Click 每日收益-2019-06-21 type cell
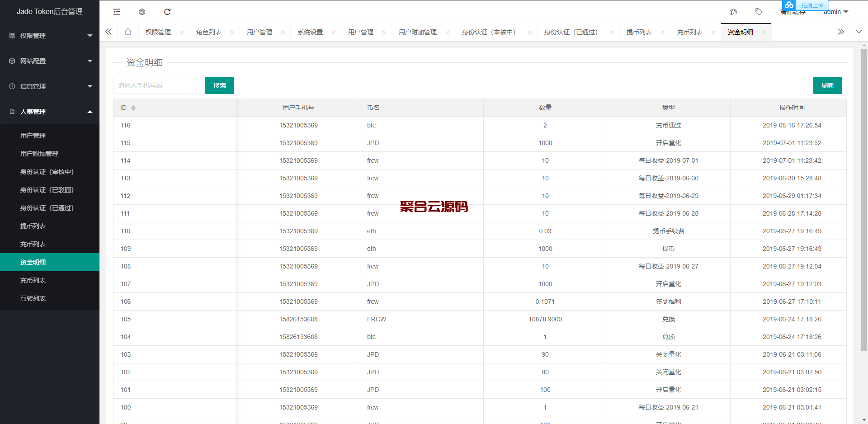Screen dimensions: 868x424 [x=669, y=407]
